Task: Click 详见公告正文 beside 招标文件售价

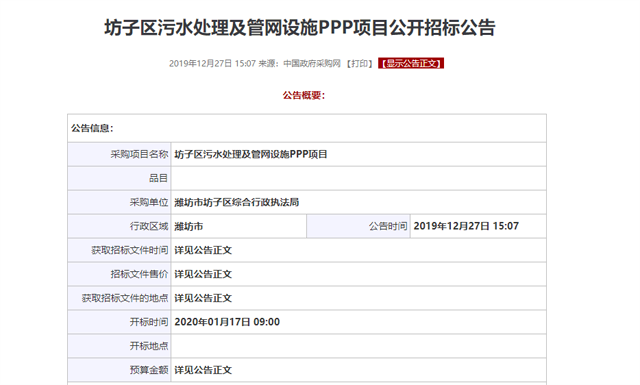Action: point(203,274)
